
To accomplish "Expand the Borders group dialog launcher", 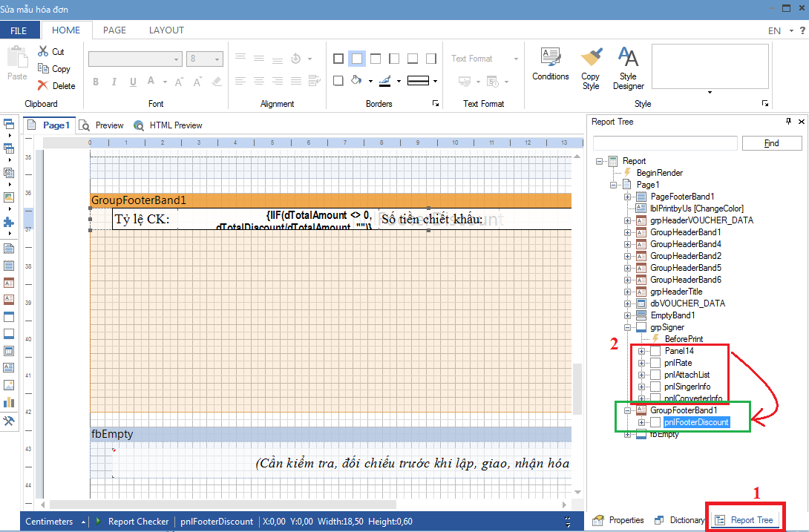I will (x=436, y=104).
